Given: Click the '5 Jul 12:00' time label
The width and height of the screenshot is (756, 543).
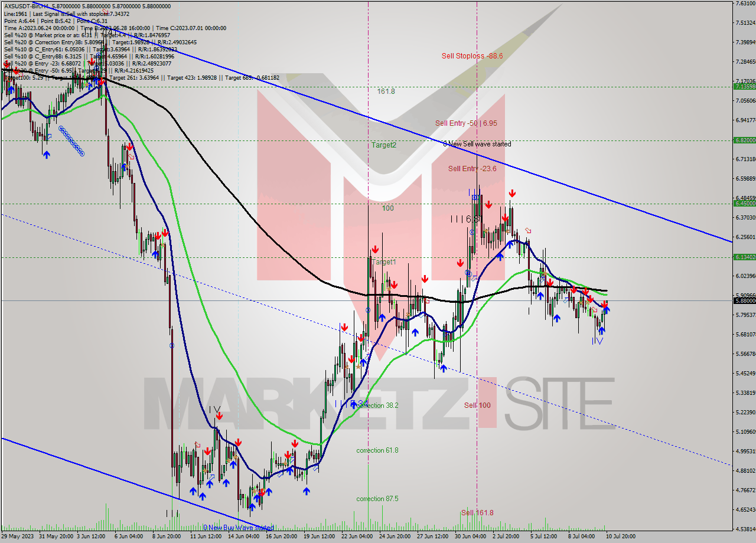Looking at the screenshot, I should (543, 537).
